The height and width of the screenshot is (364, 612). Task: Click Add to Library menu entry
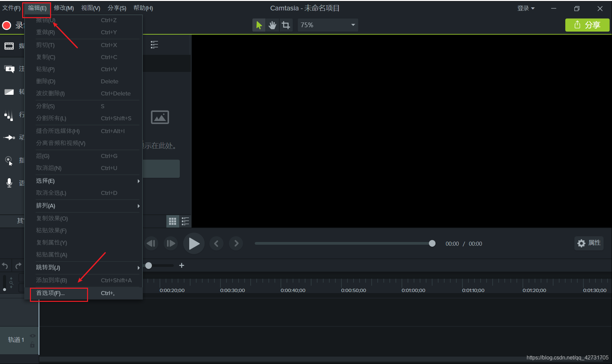coord(84,280)
